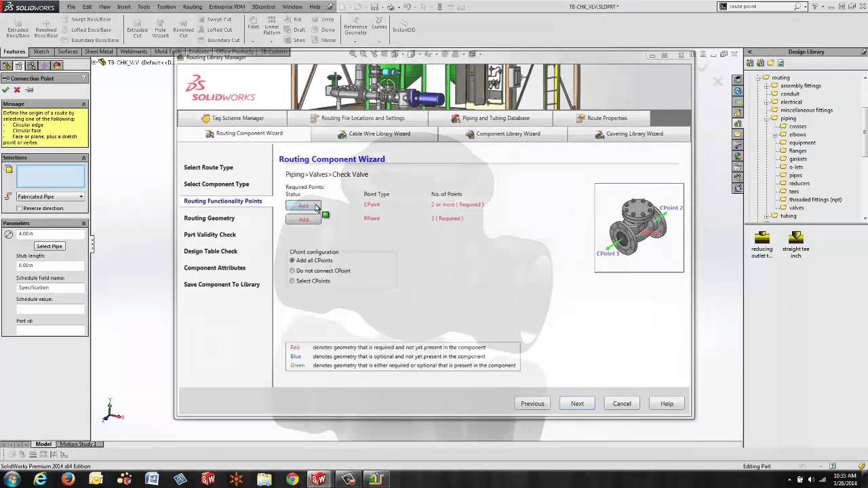Expand the assembly fittings folder
Viewport: 868px width, 488px height.
coord(766,86)
